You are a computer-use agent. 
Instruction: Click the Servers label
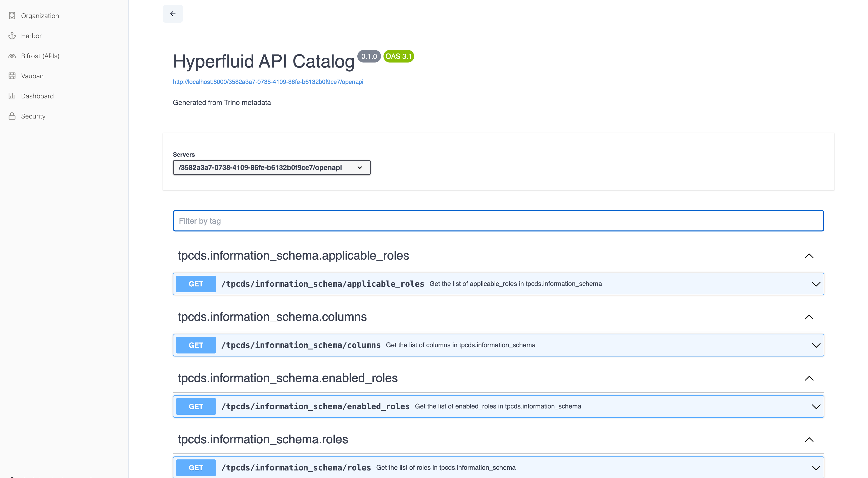(x=184, y=154)
